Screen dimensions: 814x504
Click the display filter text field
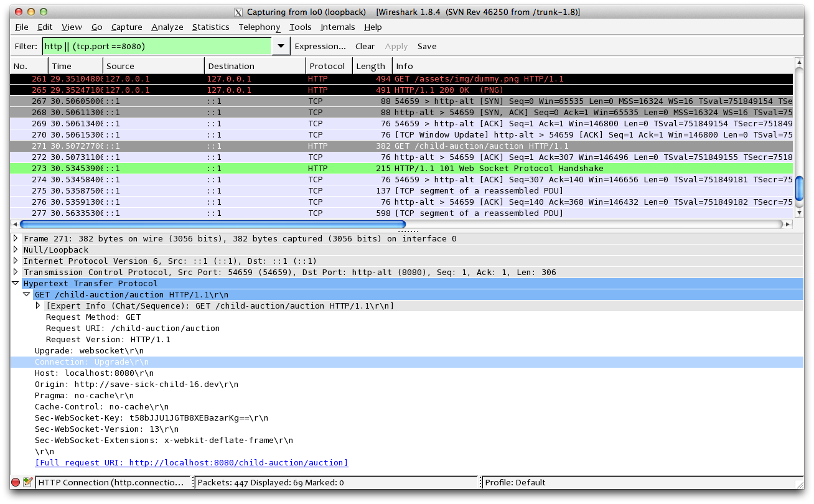pyautogui.click(x=156, y=47)
